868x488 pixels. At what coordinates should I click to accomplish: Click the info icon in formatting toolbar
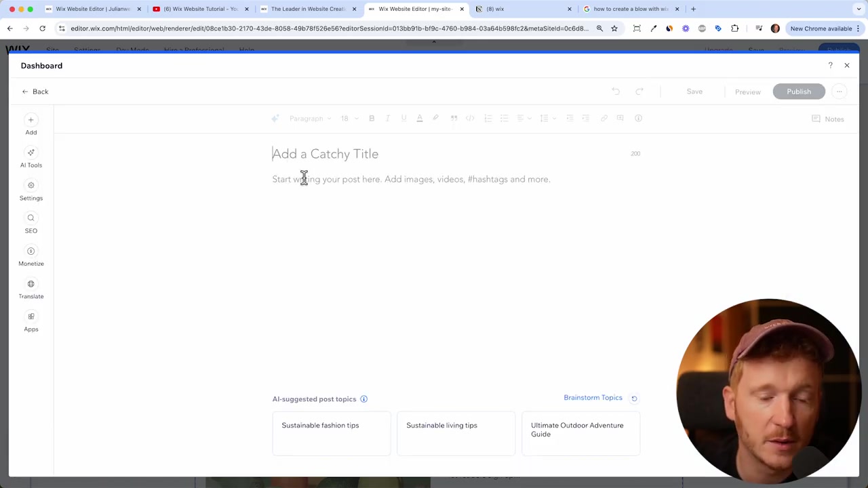pyautogui.click(x=638, y=119)
